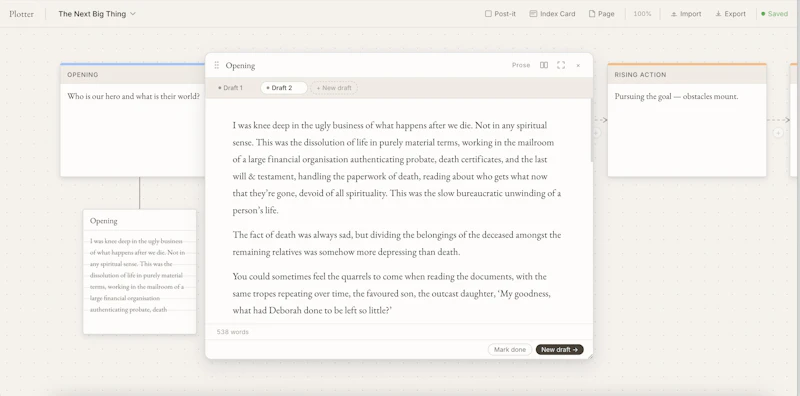Image resolution: width=800 pixels, height=396 pixels.
Task: Add a new Index Card
Action: point(552,14)
